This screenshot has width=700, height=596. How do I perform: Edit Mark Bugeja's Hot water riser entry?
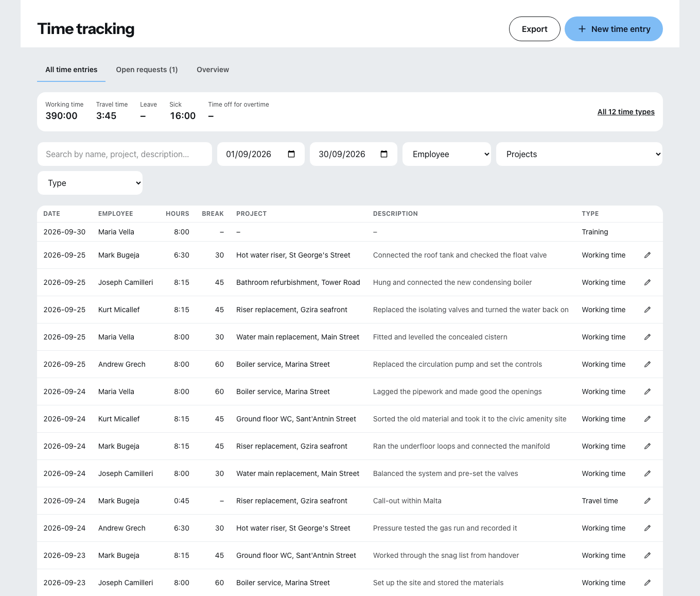647,255
